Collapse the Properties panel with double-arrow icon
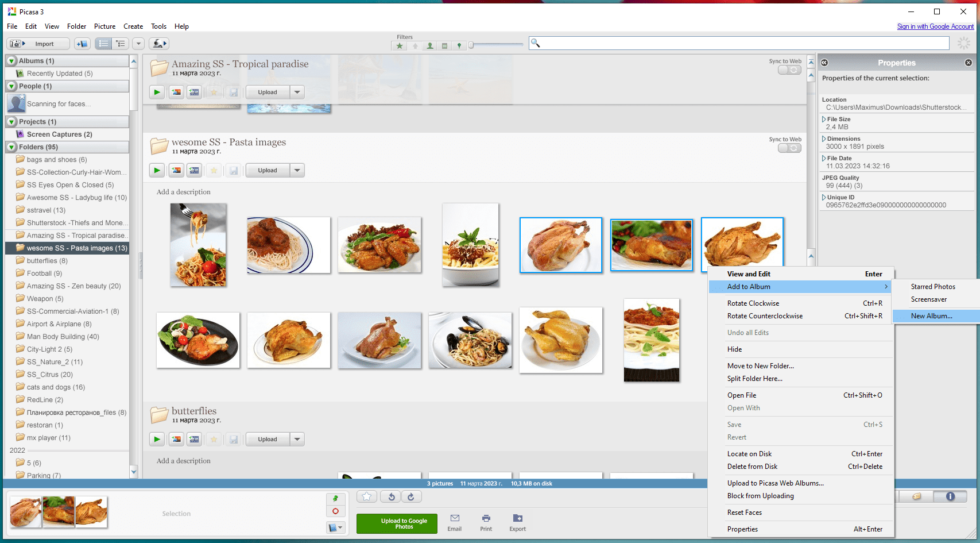 pos(824,63)
